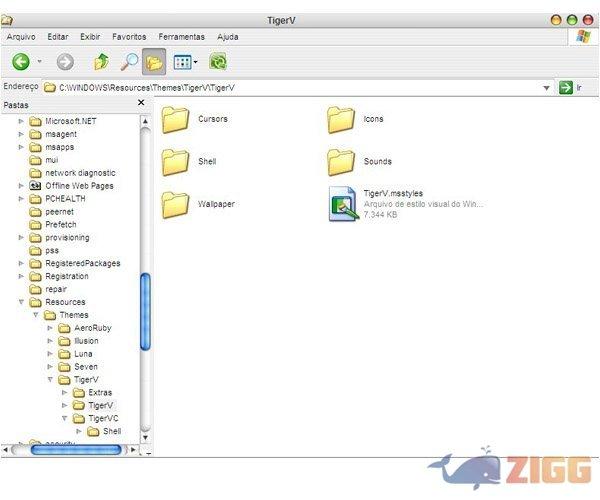Collapse the TigerVC tree node
Image resolution: width=600 pixels, height=500 pixels.
(x=64, y=418)
